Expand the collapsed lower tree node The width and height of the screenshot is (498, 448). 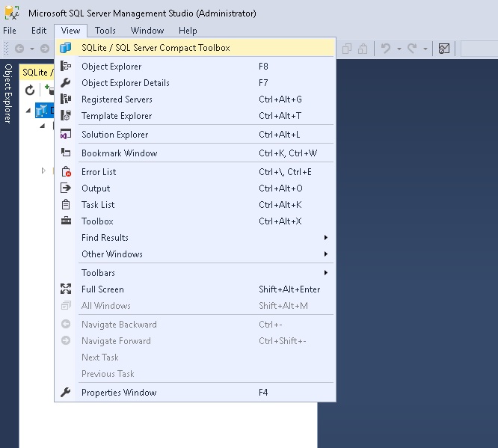(x=43, y=171)
